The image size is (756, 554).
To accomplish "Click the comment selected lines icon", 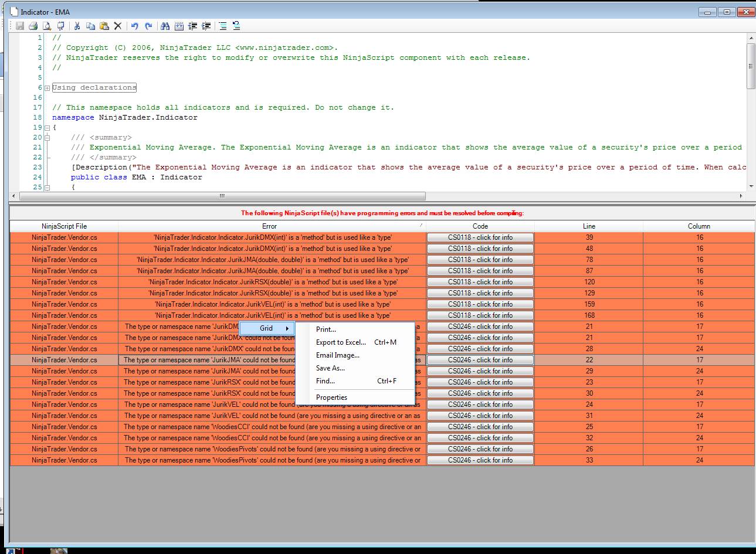I will (223, 26).
